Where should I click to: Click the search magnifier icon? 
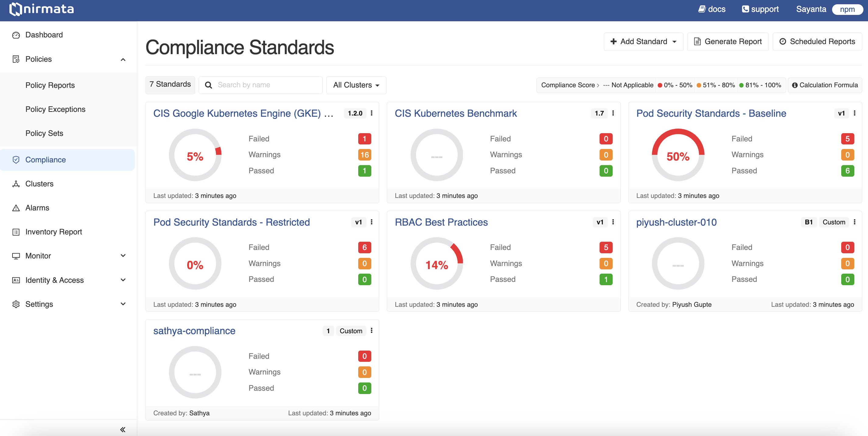point(208,85)
